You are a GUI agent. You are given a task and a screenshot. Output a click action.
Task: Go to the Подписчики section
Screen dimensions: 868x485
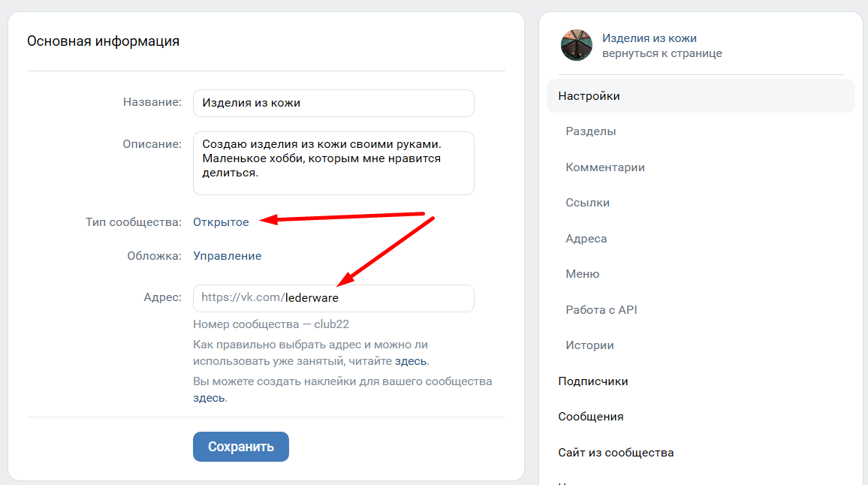tap(593, 381)
